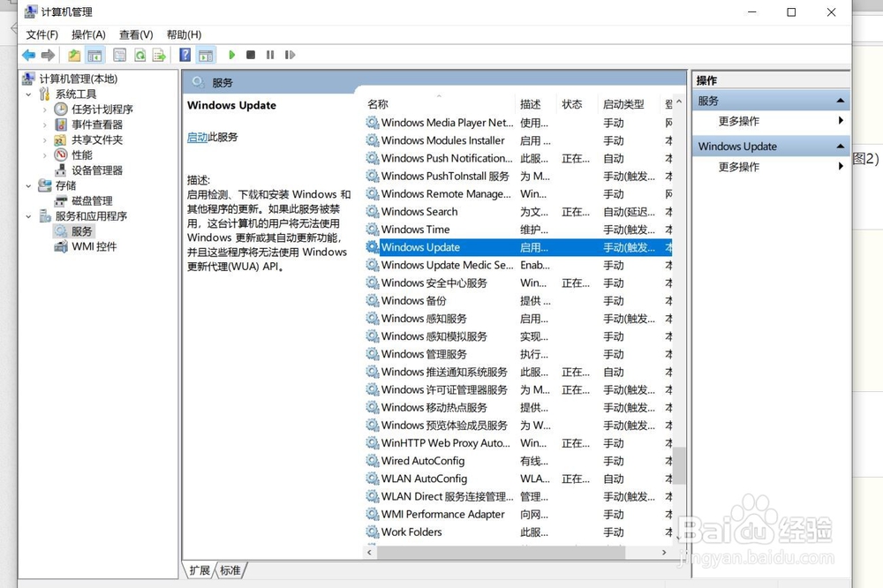Select Windows Media Player Net... service row
Image resolution: width=883 pixels, height=588 pixels.
pyautogui.click(x=518, y=122)
